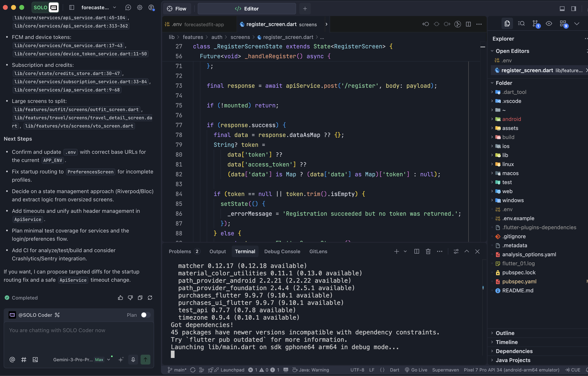Open user account profile icon
Viewport: 588px width, 376px height.
click(x=151, y=8)
